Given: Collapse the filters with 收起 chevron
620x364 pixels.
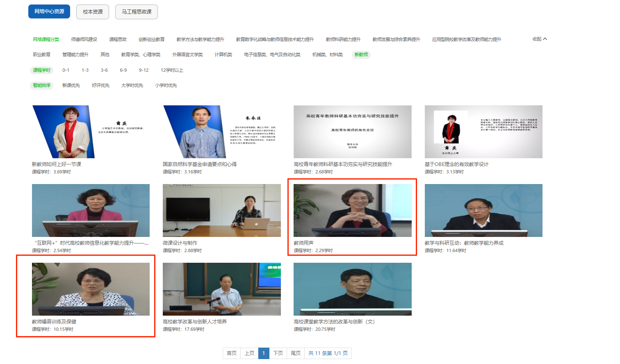Looking at the screenshot, I should [539, 39].
